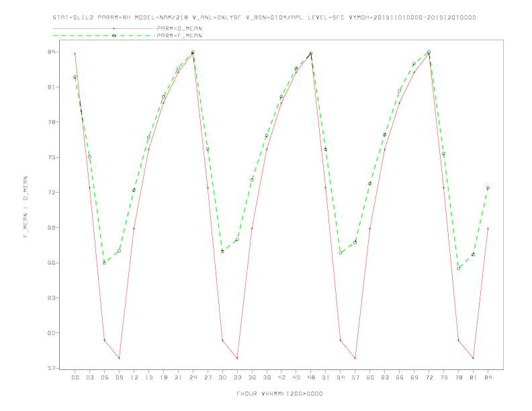Click the x-axis forecast hour label 36
Image resolution: width=532 pixels, height=411 pixels.
(252, 377)
